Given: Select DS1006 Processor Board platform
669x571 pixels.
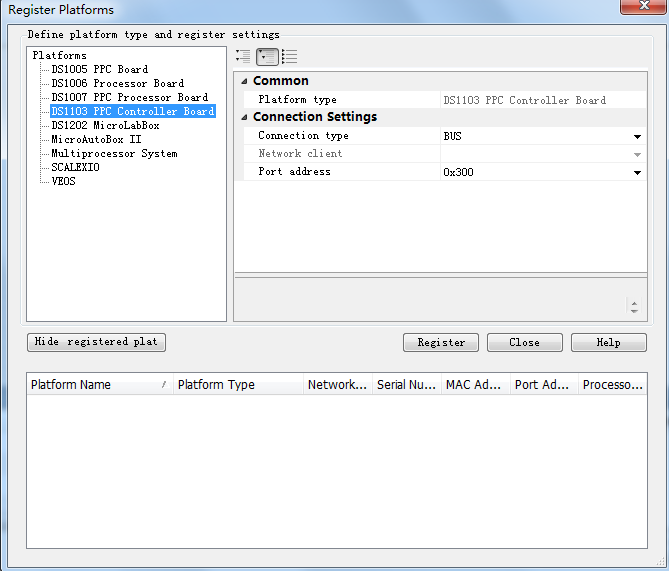Looking at the screenshot, I should (x=118, y=83).
